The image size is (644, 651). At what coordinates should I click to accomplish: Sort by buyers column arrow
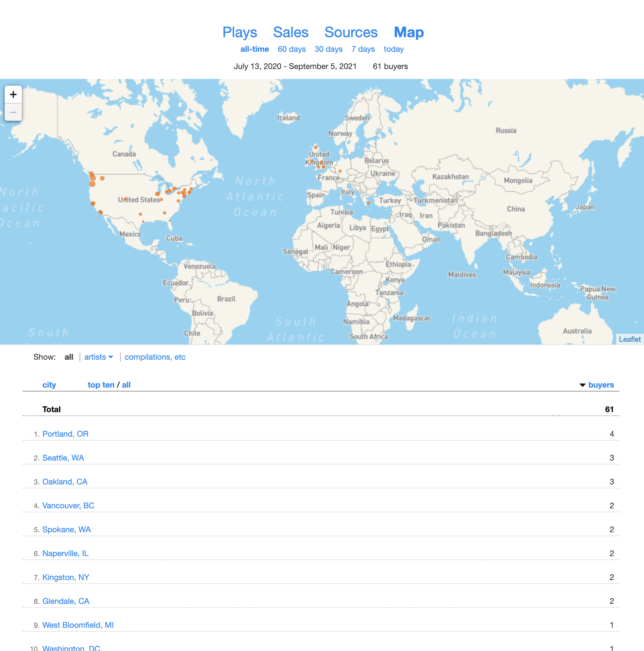(582, 385)
